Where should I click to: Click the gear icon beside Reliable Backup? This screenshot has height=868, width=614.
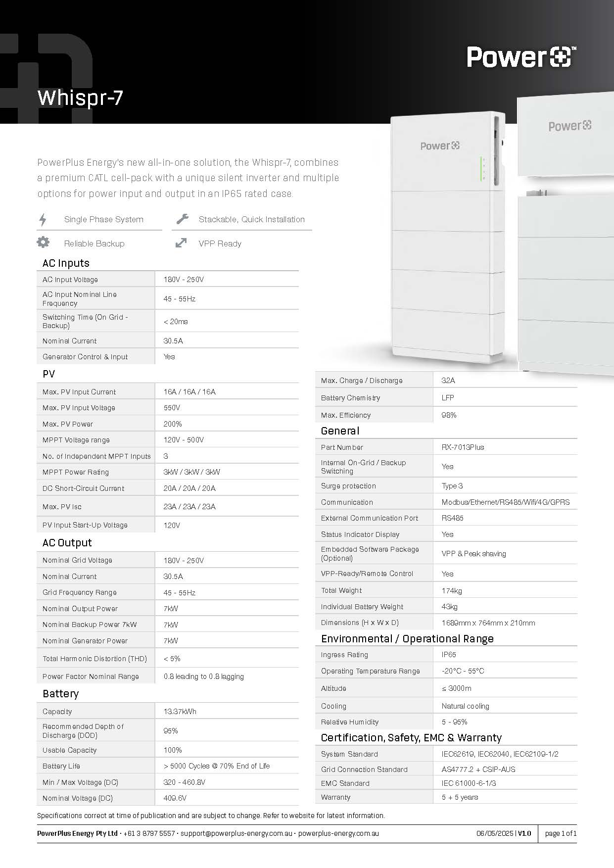pos(43,242)
